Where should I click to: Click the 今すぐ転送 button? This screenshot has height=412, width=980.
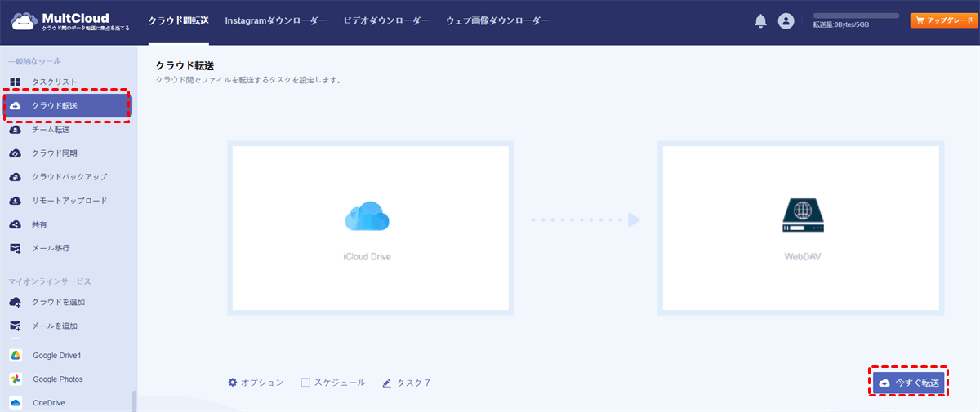pos(910,382)
